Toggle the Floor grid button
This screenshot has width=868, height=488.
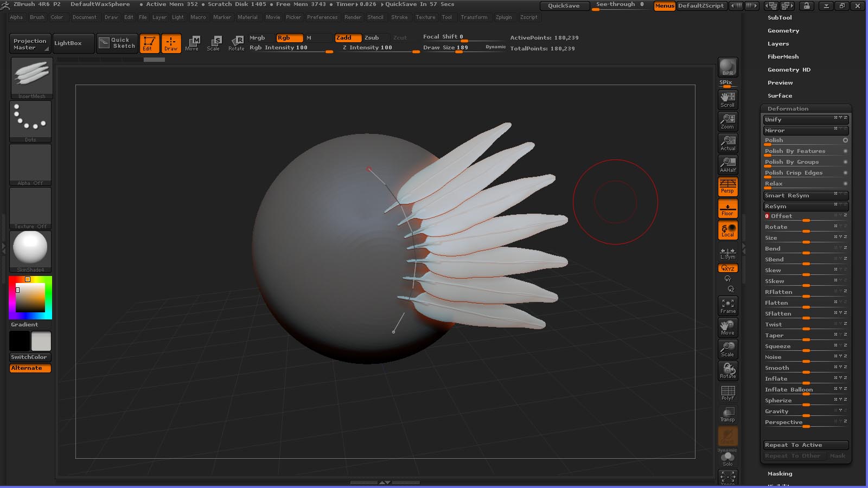pos(727,208)
